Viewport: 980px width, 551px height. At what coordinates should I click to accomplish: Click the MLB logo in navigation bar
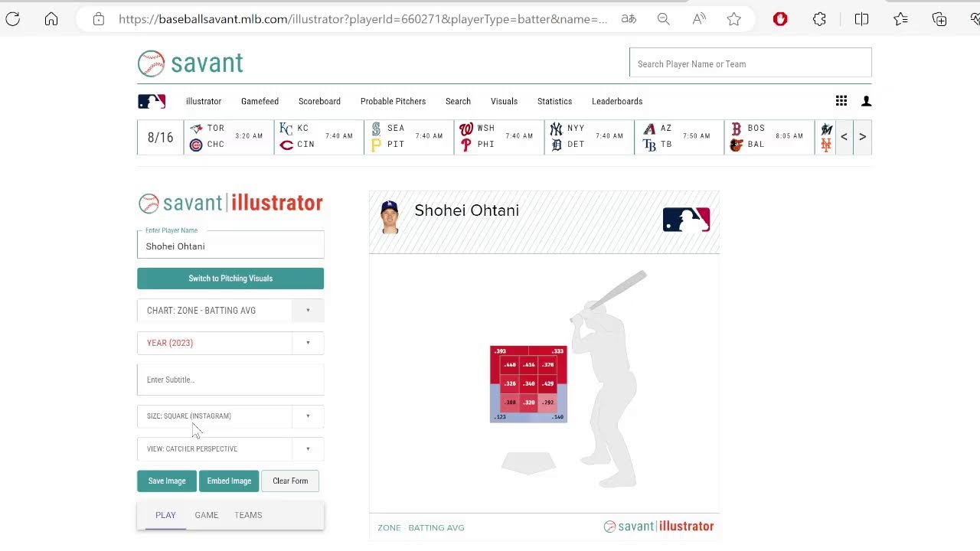pos(152,101)
